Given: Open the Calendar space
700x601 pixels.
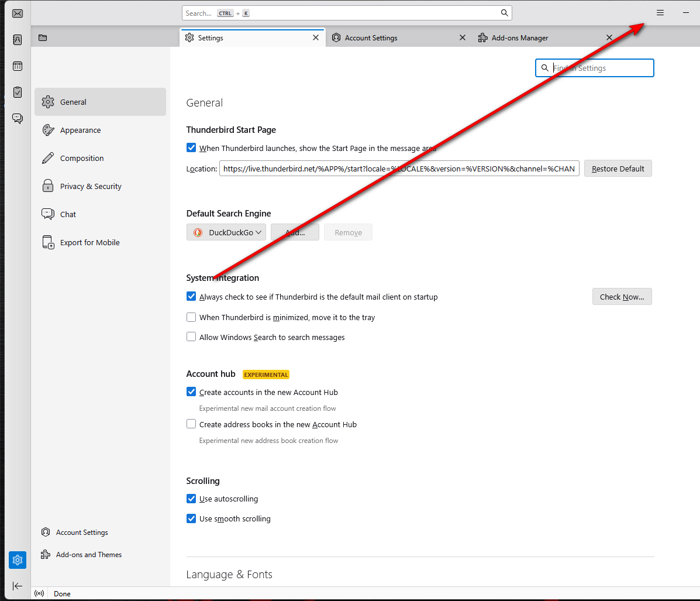Looking at the screenshot, I should tap(18, 66).
